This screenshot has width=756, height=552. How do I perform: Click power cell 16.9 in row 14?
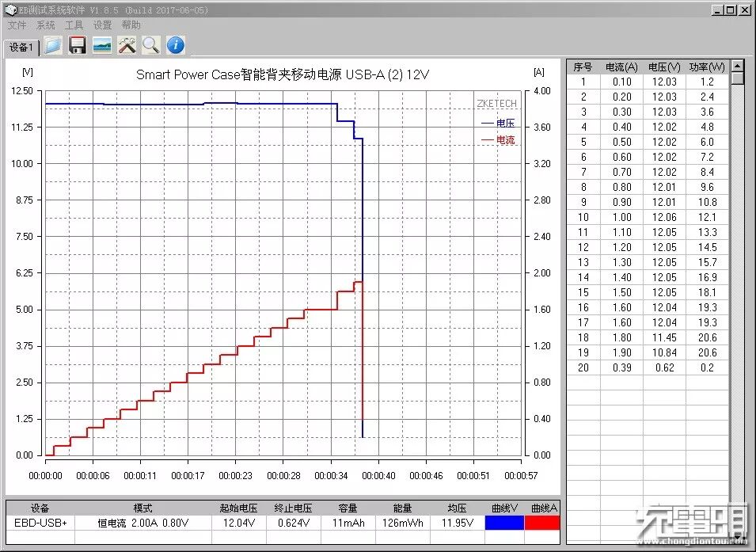click(x=707, y=277)
